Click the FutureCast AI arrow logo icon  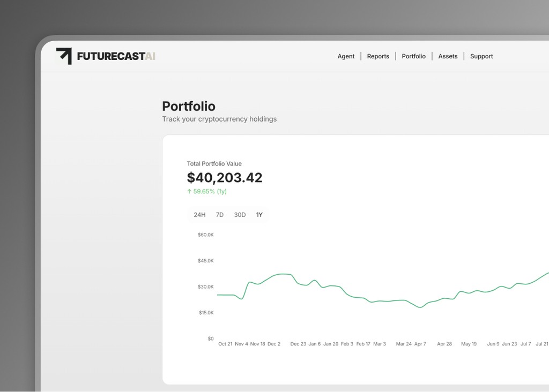coord(64,56)
